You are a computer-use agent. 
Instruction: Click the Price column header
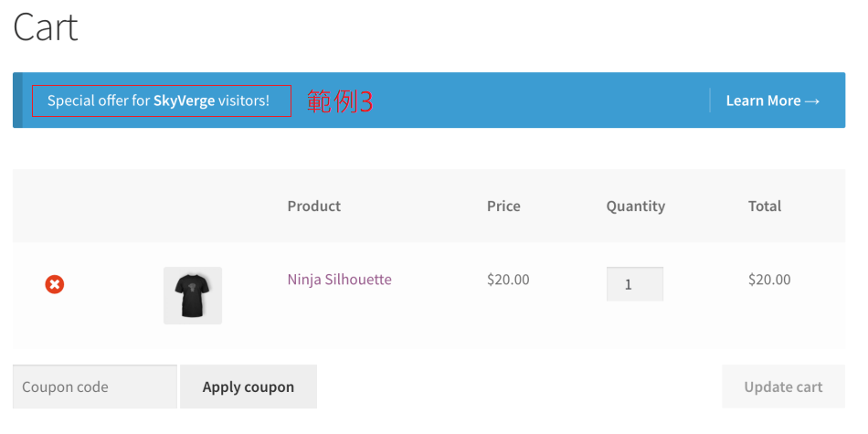(x=503, y=206)
